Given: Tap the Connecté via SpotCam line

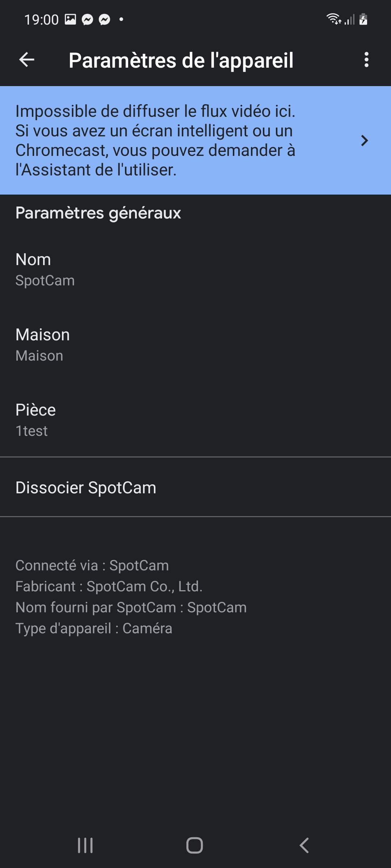Looking at the screenshot, I should (x=92, y=565).
